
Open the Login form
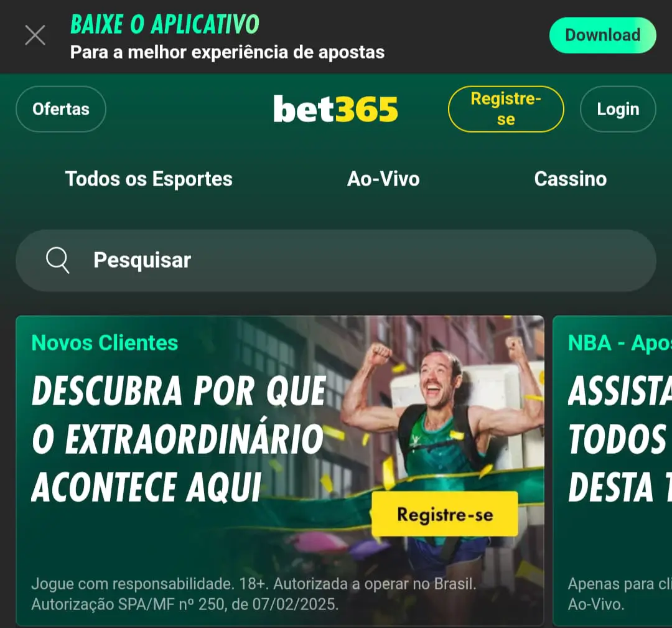(618, 109)
